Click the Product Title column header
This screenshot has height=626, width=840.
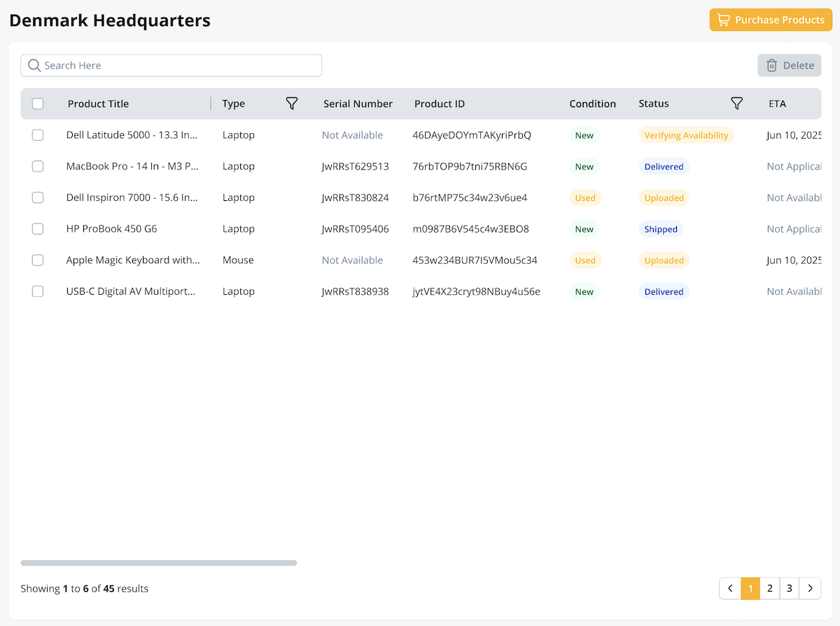coord(98,104)
